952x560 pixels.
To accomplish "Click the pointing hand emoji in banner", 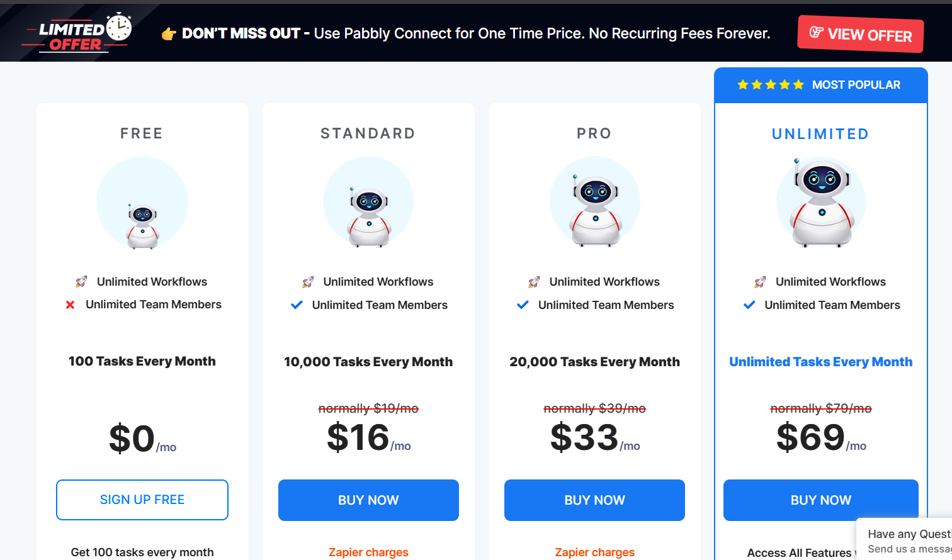I will 169,34.
